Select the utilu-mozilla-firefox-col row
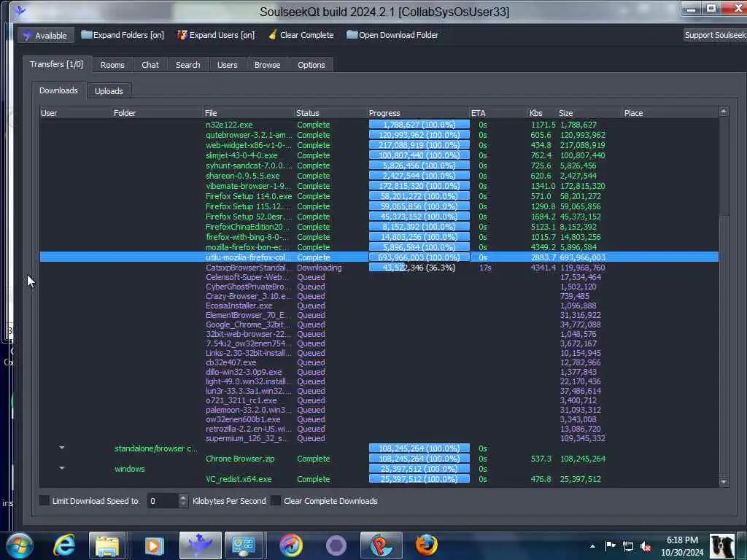Image resolution: width=747 pixels, height=560 pixels. click(x=379, y=257)
